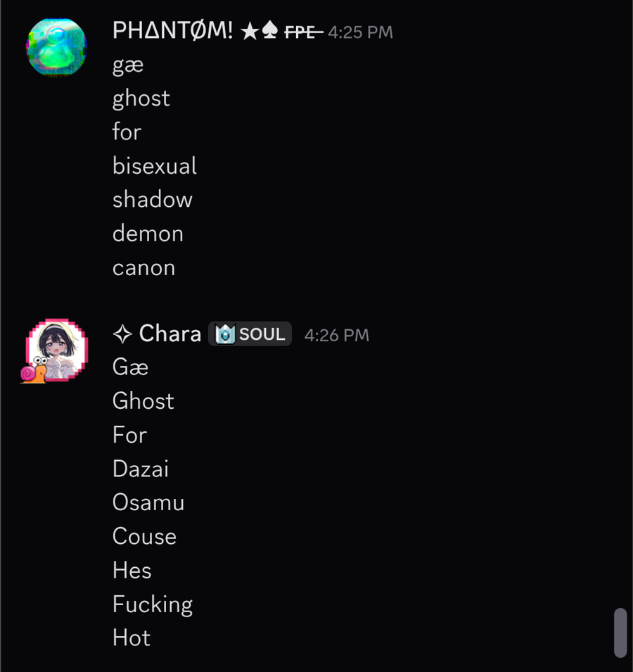The height and width of the screenshot is (672, 633).
Task: Click the sparkle icon before Chara's name
Action: (x=122, y=334)
